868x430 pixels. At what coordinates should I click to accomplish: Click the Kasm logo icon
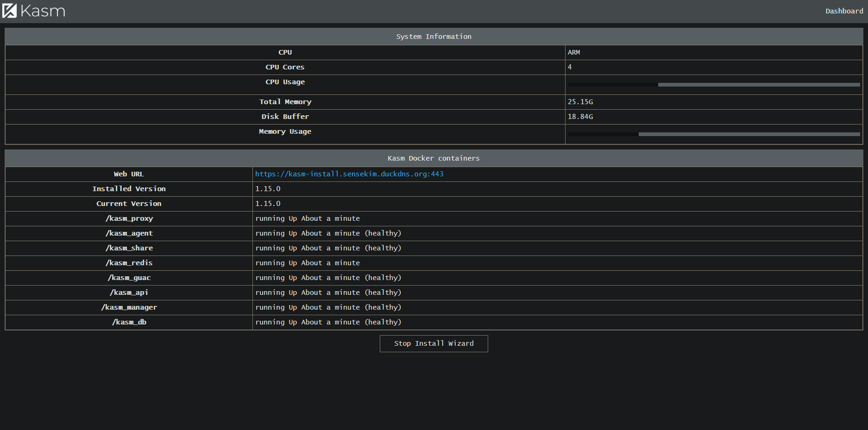[9, 11]
